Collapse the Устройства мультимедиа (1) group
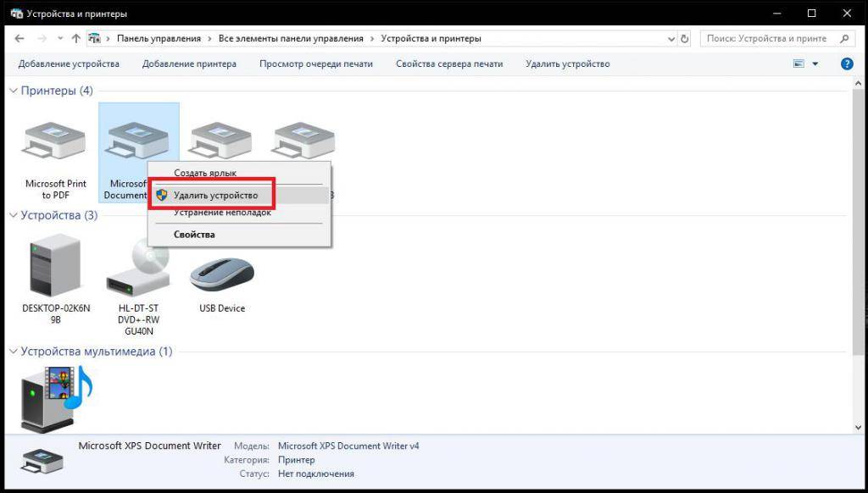 [14, 352]
